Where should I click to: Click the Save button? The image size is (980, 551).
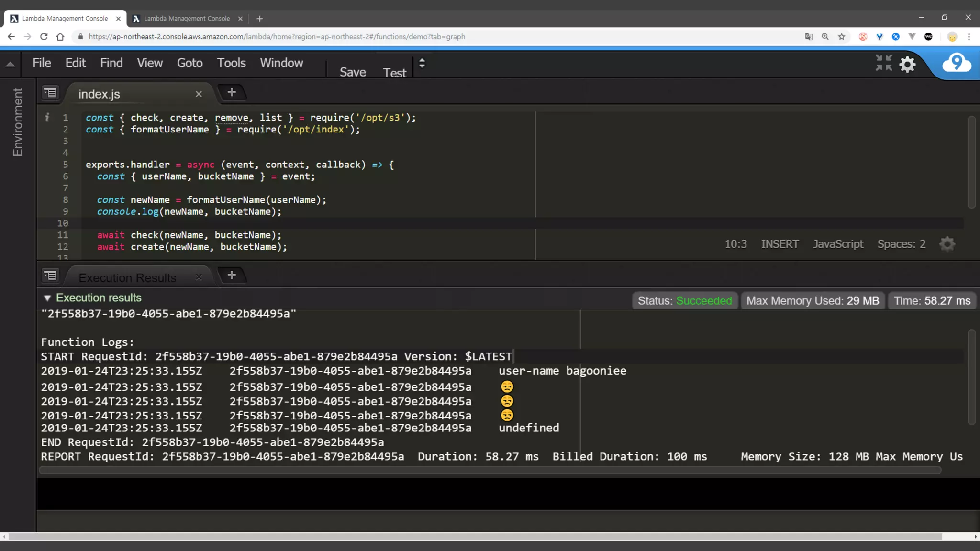353,72
